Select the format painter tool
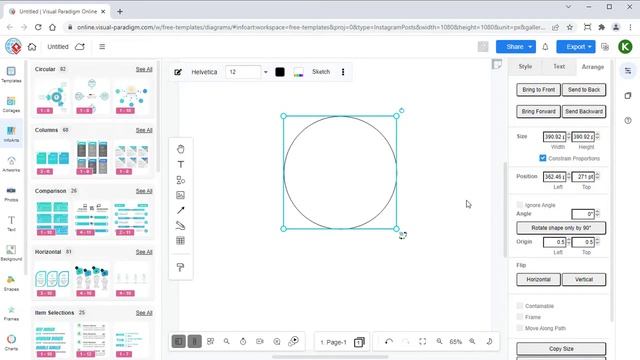Image resolution: width=640 pixels, height=360 pixels. pyautogui.click(x=180, y=267)
